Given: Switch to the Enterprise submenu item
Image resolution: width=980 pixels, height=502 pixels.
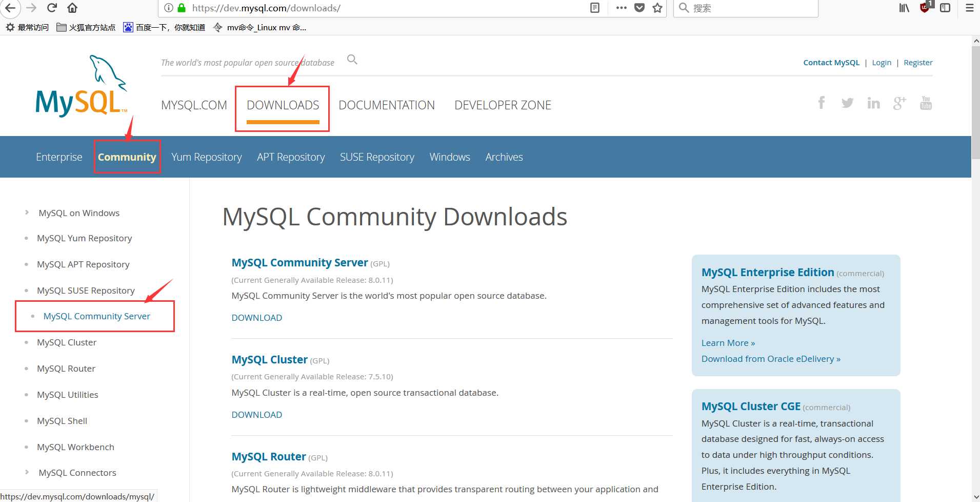Looking at the screenshot, I should pyautogui.click(x=59, y=157).
